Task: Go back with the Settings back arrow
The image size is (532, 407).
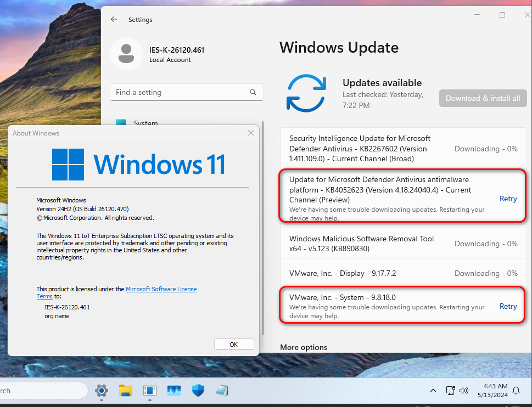Action: point(114,19)
